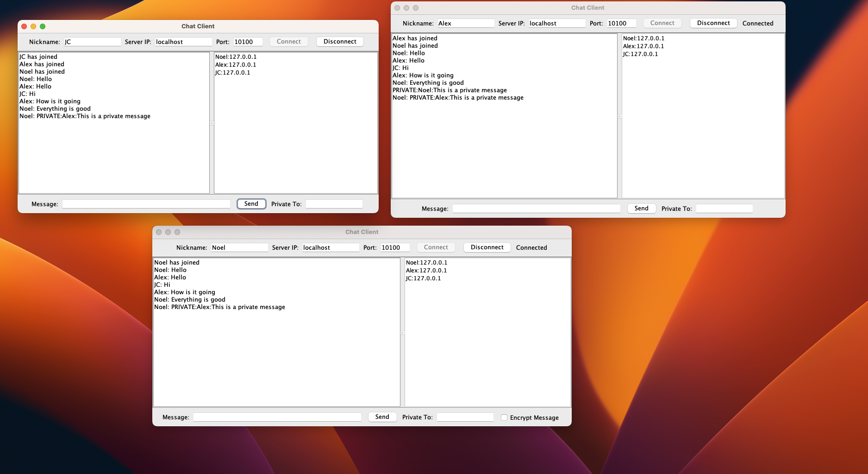868x474 pixels.
Task: Minimize JC's window with yellow button
Action: coord(33,26)
